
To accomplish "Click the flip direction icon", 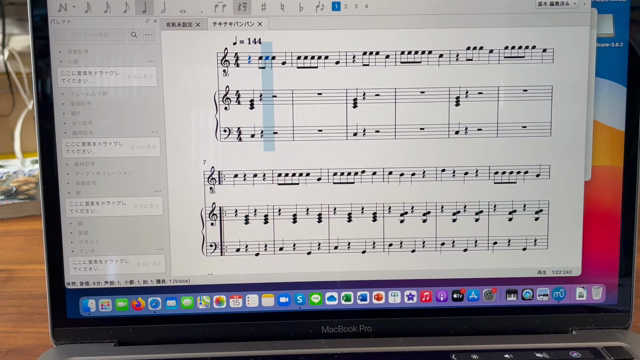I will [320, 7].
